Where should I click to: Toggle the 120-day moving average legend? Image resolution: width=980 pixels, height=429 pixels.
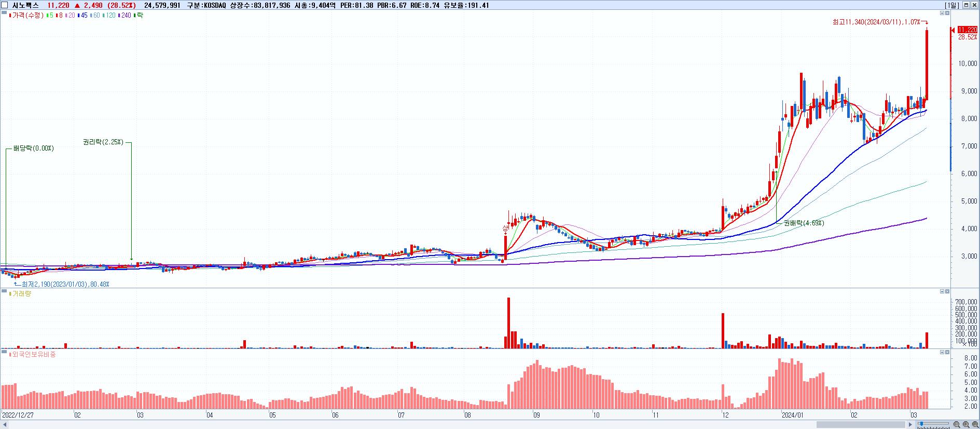pos(109,15)
